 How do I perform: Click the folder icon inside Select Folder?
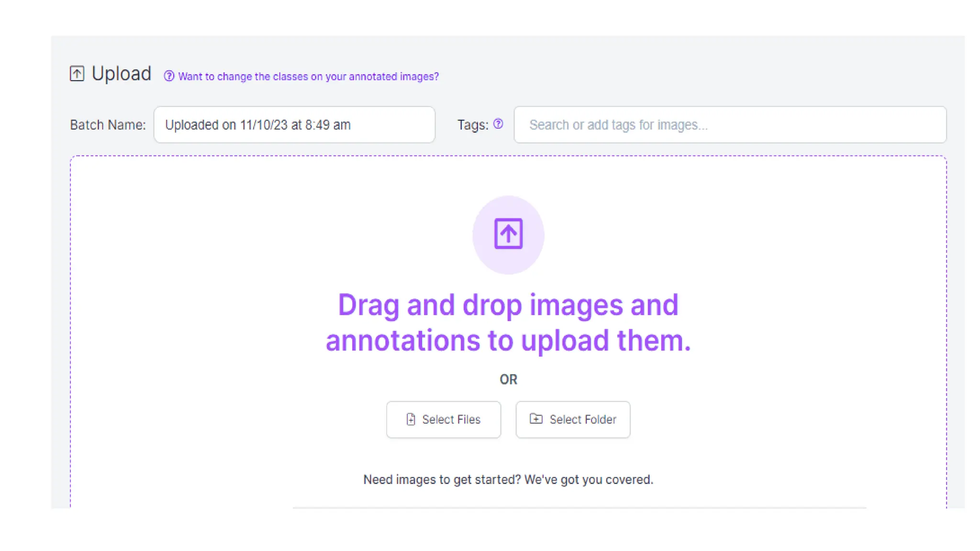coord(536,419)
